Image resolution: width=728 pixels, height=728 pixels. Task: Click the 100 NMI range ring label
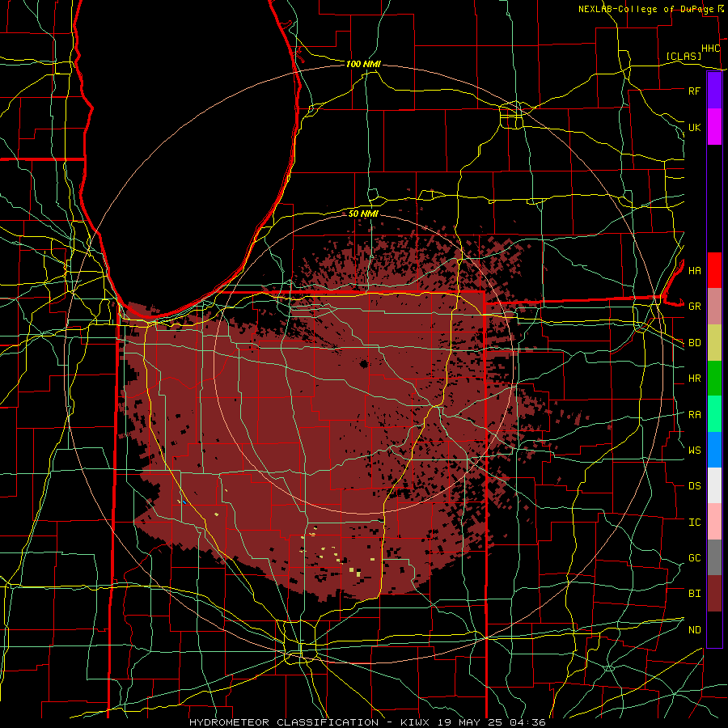[x=363, y=64]
